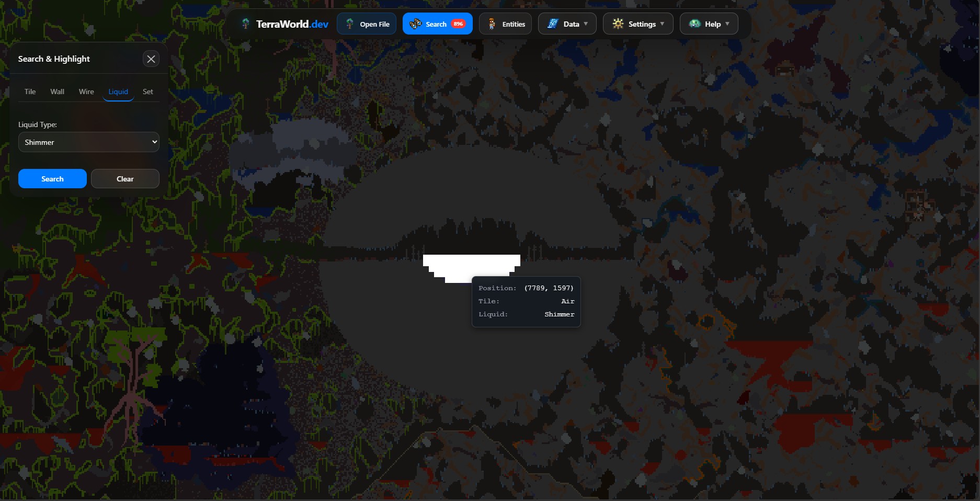The width and height of the screenshot is (980, 501).
Task: Click the Settings gear icon
Action: (x=618, y=24)
